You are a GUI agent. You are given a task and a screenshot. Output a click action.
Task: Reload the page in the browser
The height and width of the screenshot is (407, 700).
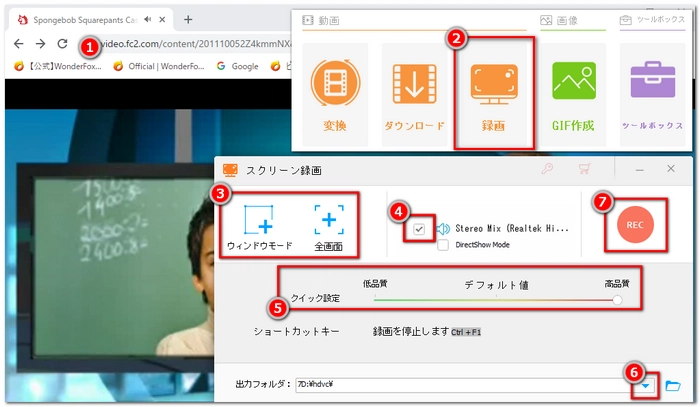[64, 44]
